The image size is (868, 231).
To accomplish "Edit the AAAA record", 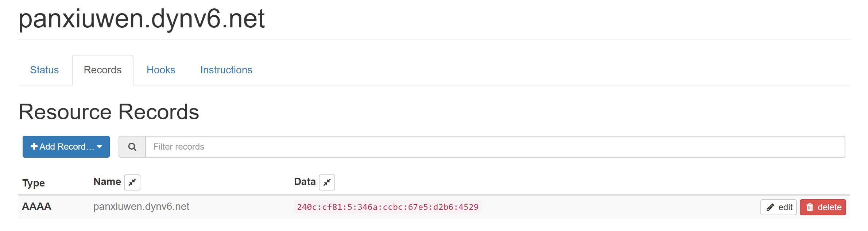I will pyautogui.click(x=778, y=207).
